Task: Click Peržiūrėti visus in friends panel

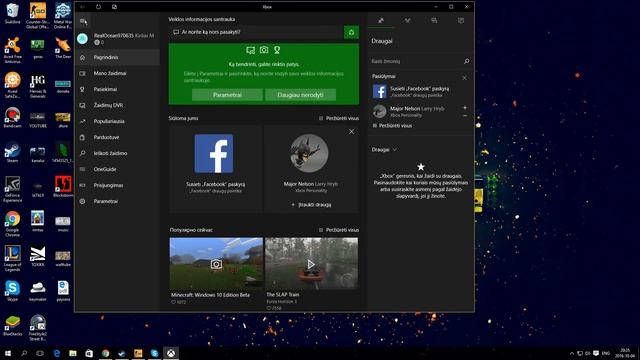Action: coord(392,126)
